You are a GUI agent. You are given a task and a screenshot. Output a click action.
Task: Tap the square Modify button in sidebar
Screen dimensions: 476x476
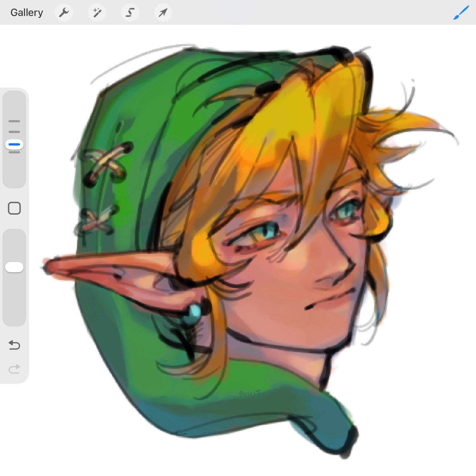point(14,208)
